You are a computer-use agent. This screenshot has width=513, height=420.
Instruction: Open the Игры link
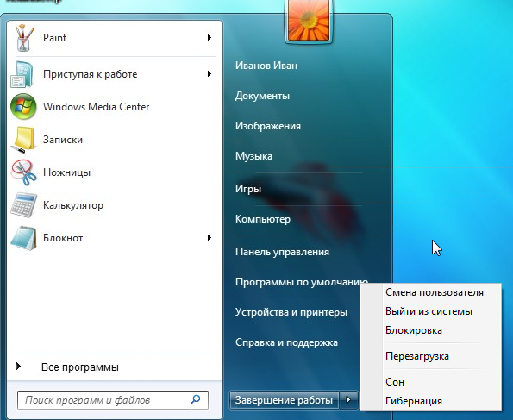pyautogui.click(x=248, y=189)
